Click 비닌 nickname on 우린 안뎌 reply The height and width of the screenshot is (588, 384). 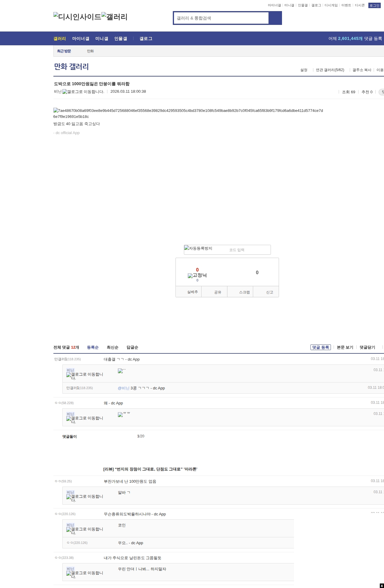(x=70, y=569)
